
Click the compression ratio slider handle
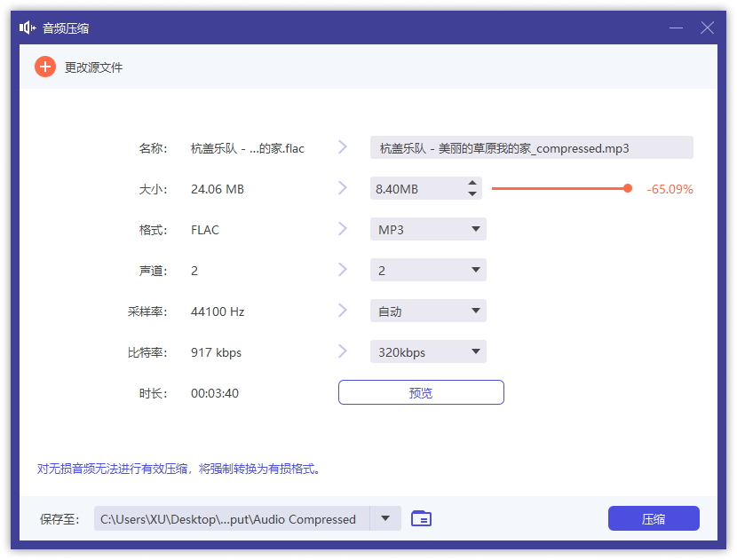click(x=629, y=188)
